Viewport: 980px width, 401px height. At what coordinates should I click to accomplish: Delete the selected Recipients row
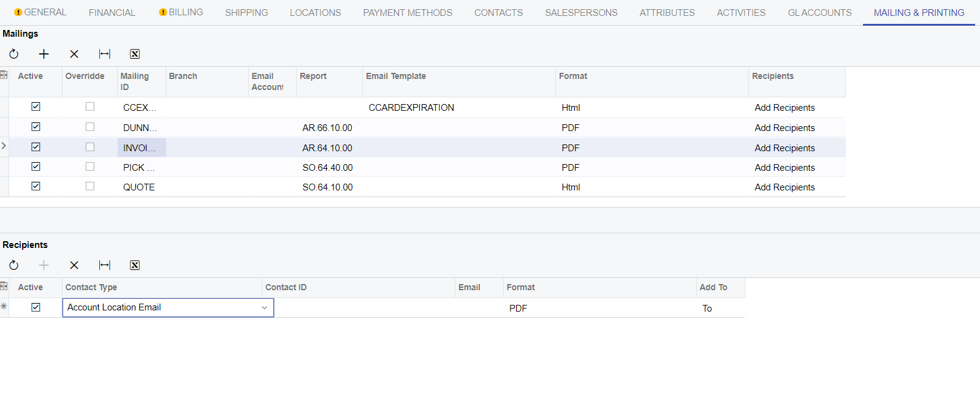[74, 265]
